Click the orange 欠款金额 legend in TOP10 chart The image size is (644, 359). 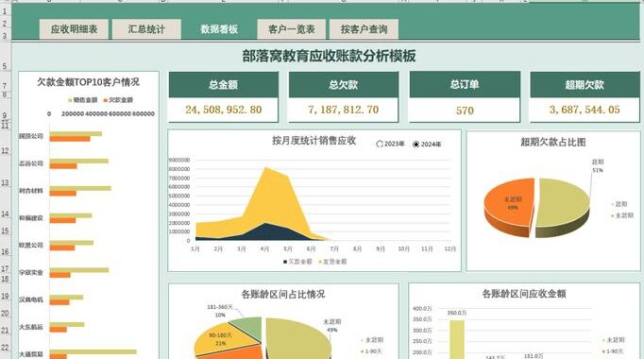click(x=118, y=100)
